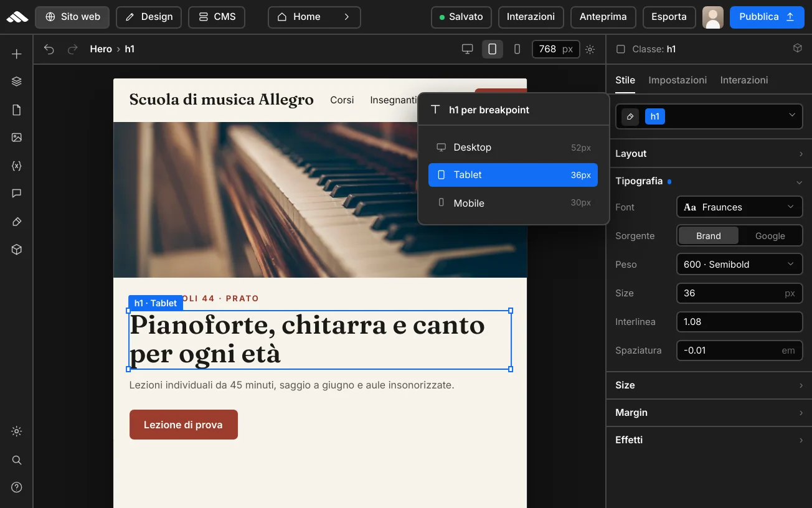Screen dimensions: 812x508
Task: Click the h1 · Tablet selection label
Action: click(x=156, y=303)
